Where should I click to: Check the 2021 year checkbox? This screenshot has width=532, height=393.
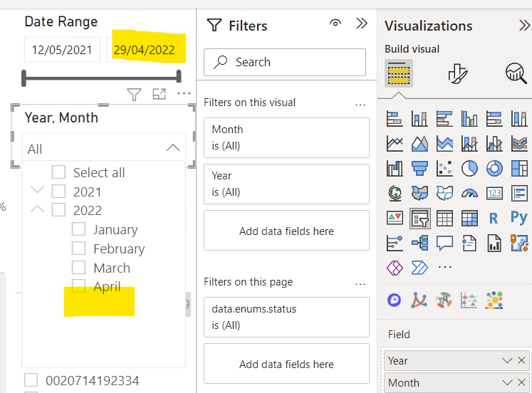pyautogui.click(x=58, y=192)
